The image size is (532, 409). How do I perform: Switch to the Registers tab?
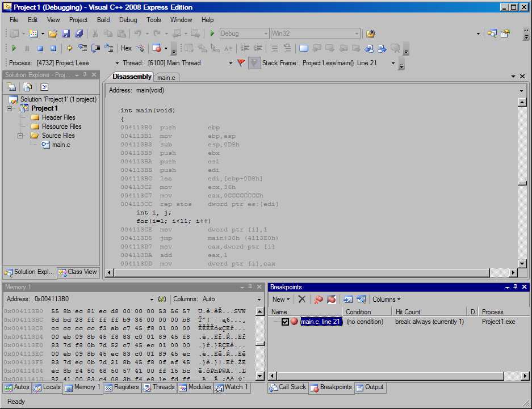(x=122, y=387)
